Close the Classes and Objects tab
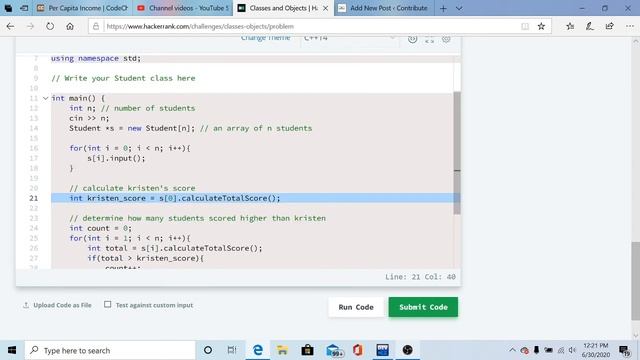 (x=325, y=8)
